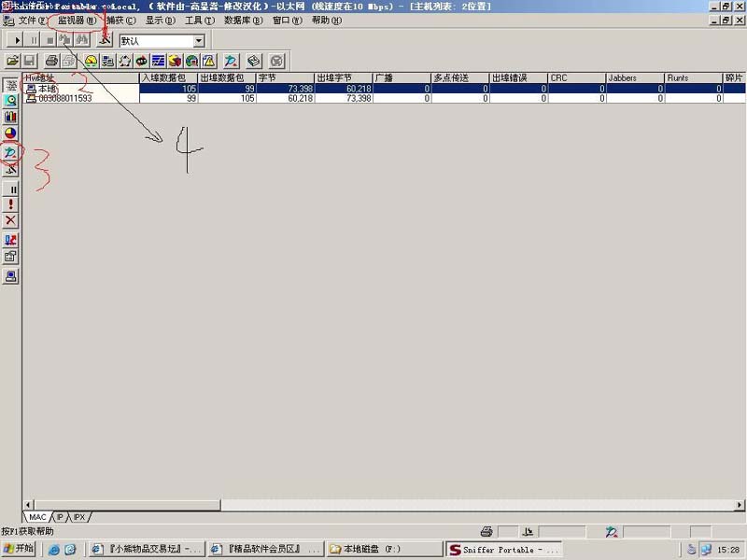
Task: Click the print icon in toolbar
Action: (51, 61)
